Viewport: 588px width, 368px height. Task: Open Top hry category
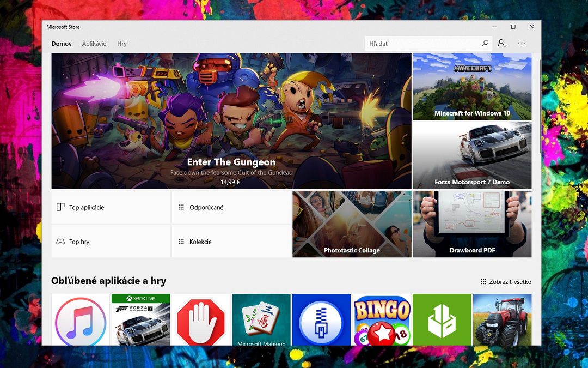(x=111, y=242)
